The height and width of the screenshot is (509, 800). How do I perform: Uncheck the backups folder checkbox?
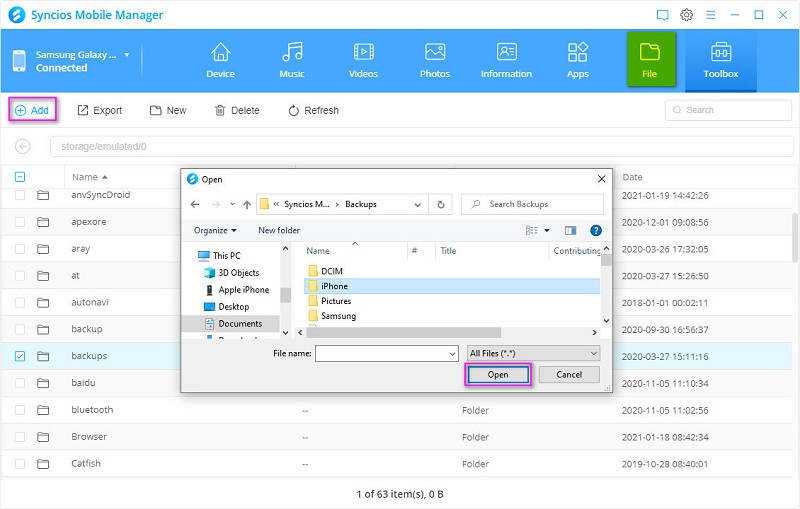20,356
